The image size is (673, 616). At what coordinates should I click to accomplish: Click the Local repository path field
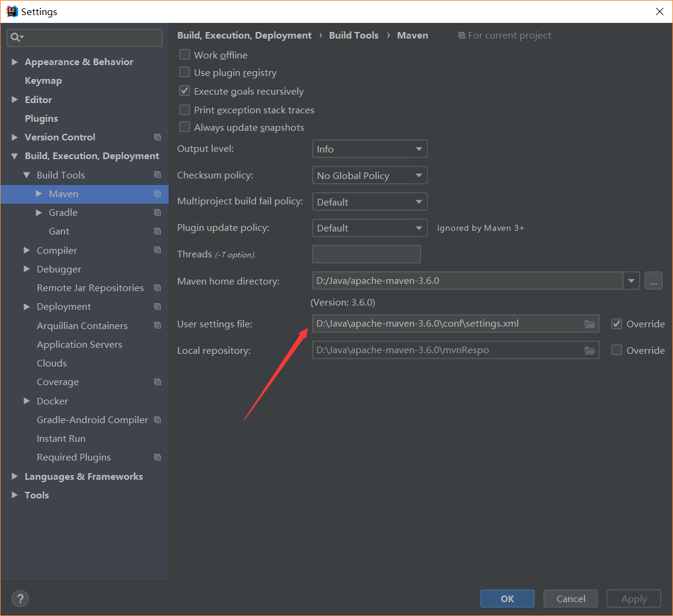point(455,350)
